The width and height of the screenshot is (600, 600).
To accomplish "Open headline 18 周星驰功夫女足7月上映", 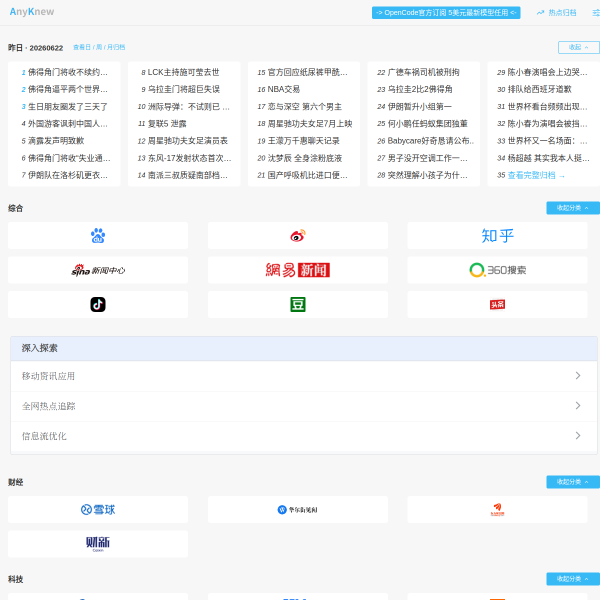I will tap(310, 124).
